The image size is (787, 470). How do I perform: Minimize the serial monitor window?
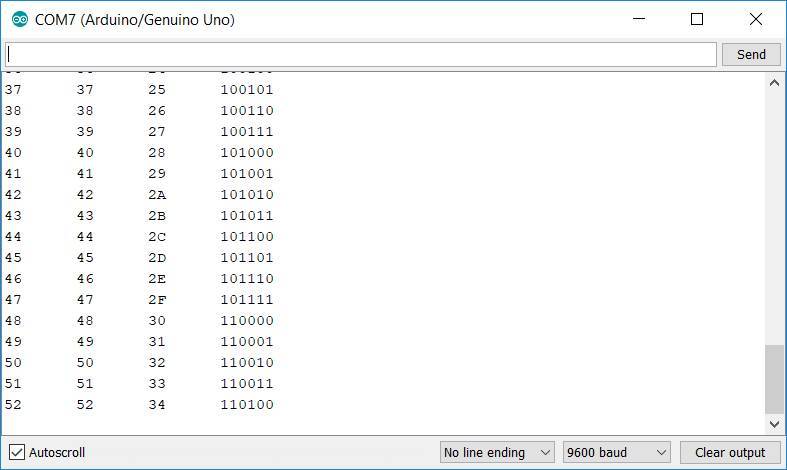tap(639, 19)
